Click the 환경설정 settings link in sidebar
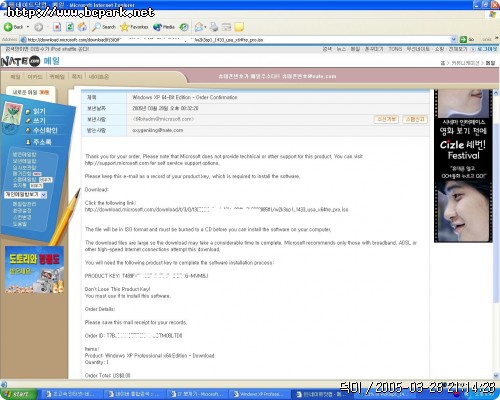This screenshot has height=400, width=500. coord(22,211)
